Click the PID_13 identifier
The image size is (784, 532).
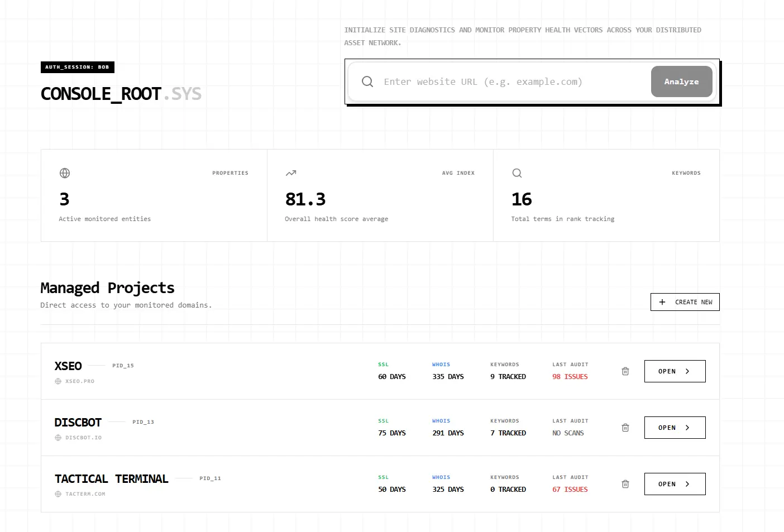click(x=143, y=422)
